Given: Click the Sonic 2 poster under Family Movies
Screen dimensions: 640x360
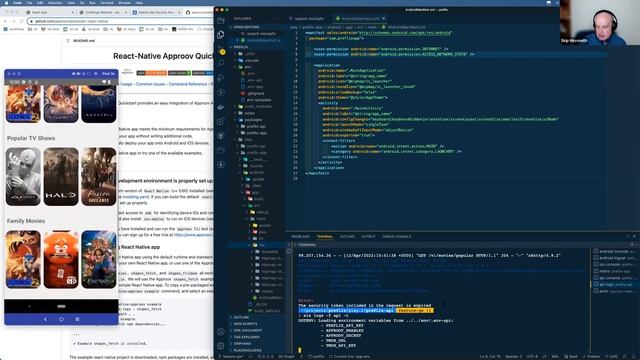Looking at the screenshot, I should 23,259.
